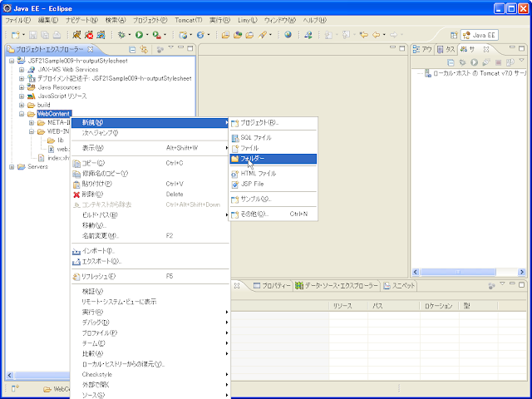
Task: Click the Open Perspective icon
Action: coord(454,35)
